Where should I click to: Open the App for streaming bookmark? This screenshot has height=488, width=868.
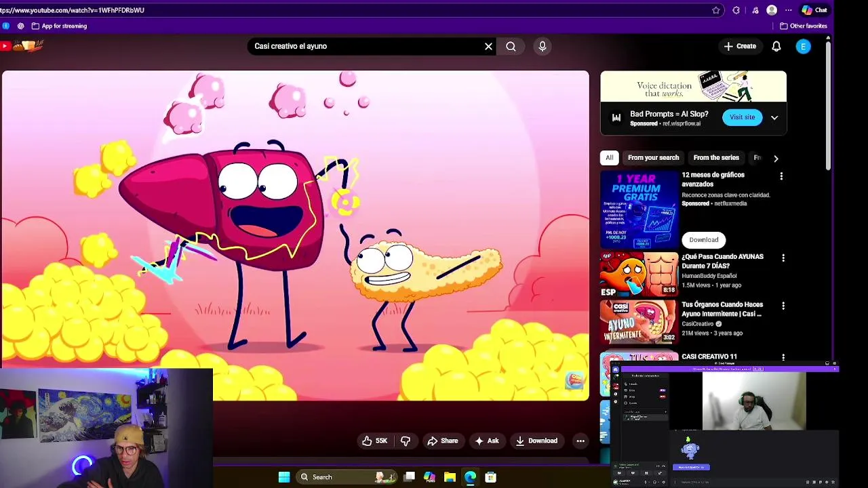tap(60, 26)
